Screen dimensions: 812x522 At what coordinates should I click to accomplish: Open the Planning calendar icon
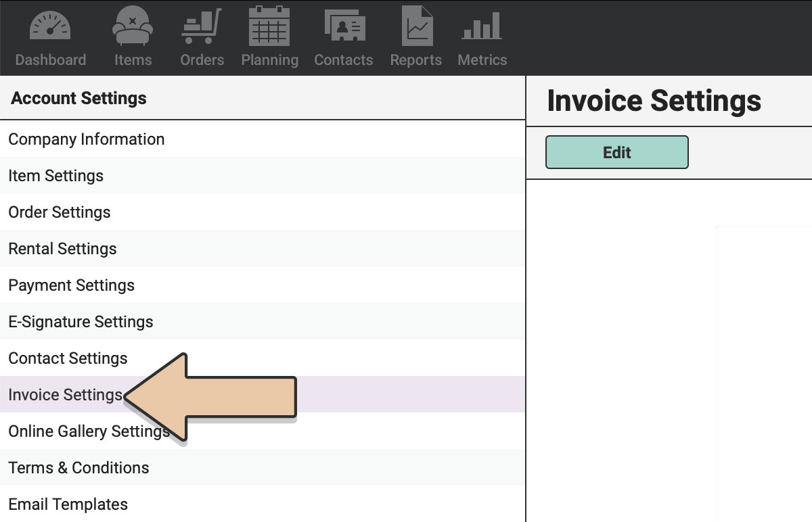click(269, 26)
